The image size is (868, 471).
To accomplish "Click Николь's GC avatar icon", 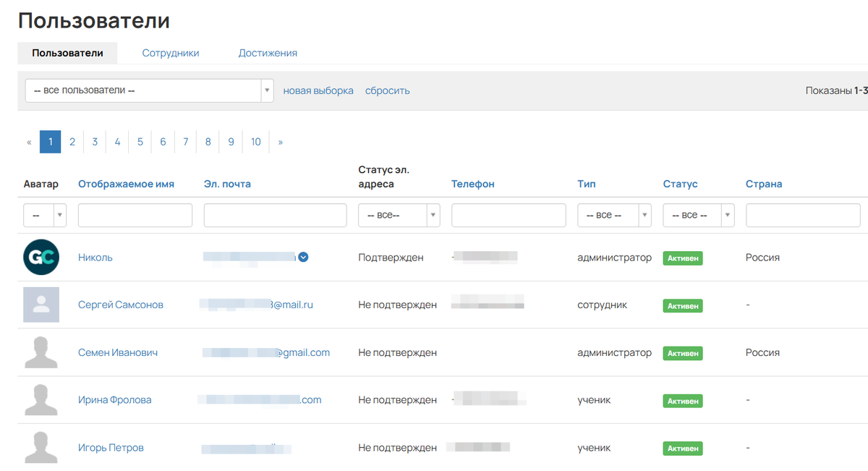I will (x=41, y=258).
